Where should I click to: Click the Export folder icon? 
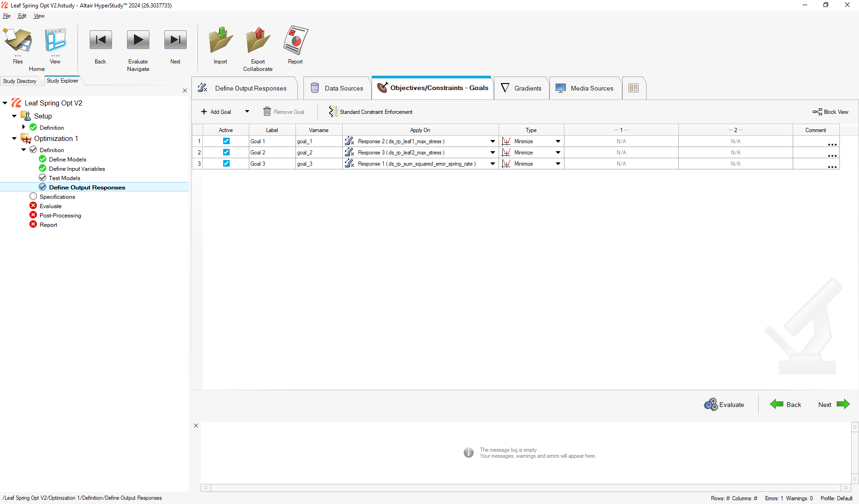click(x=258, y=40)
